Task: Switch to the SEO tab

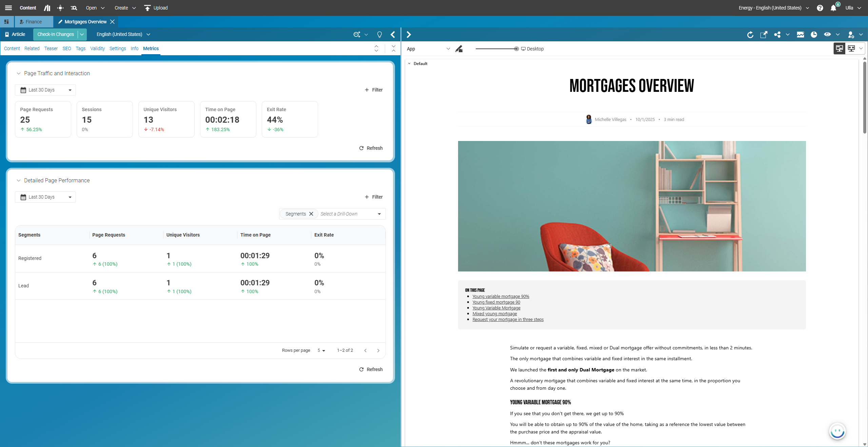Action: [67, 48]
